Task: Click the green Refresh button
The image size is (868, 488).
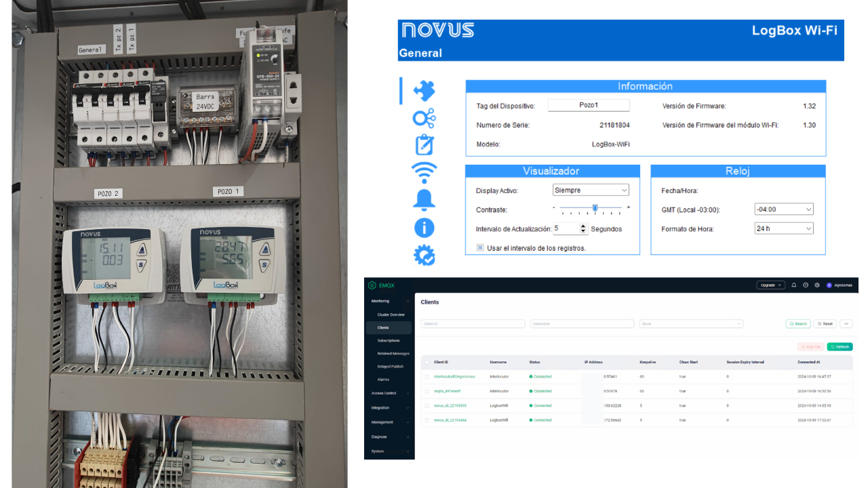Action: coord(840,347)
